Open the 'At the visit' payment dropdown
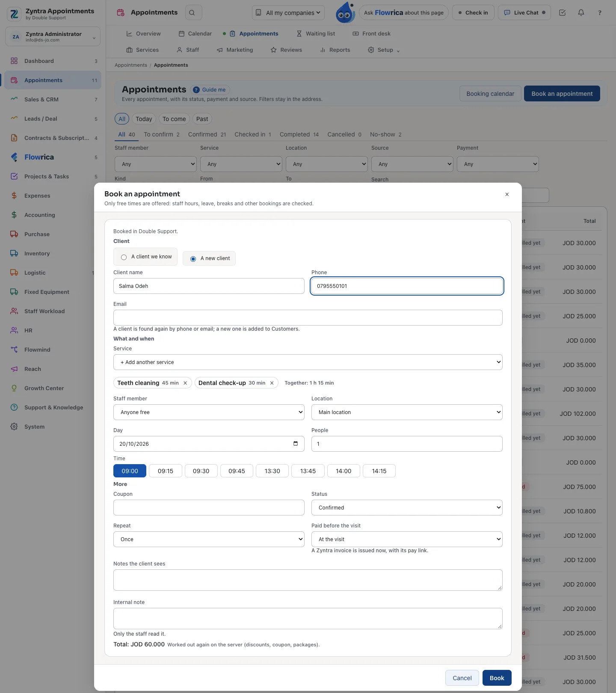616x693 pixels. tap(407, 539)
